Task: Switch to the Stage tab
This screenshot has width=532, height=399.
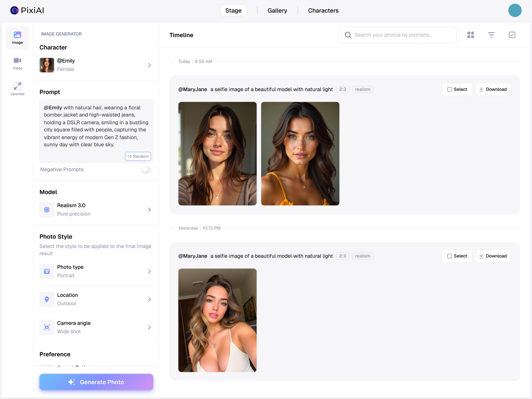Action: point(234,10)
